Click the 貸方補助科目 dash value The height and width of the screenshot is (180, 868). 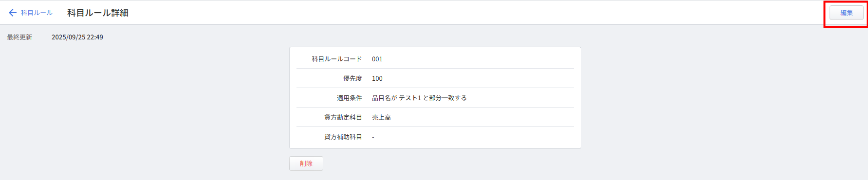(373, 137)
